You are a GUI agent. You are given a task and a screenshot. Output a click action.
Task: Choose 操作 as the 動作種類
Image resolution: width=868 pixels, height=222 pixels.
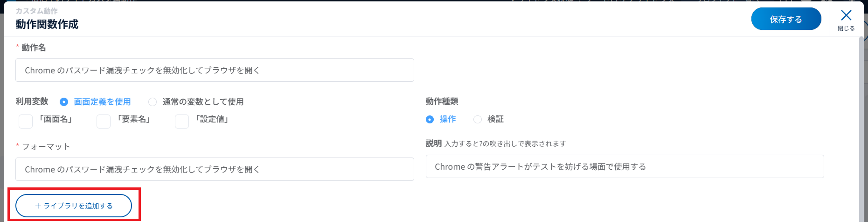tap(430, 120)
